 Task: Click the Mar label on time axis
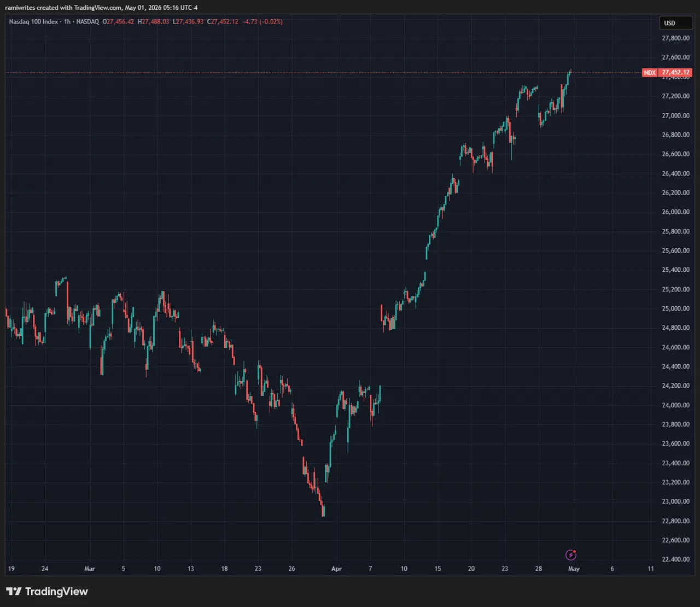point(90,569)
